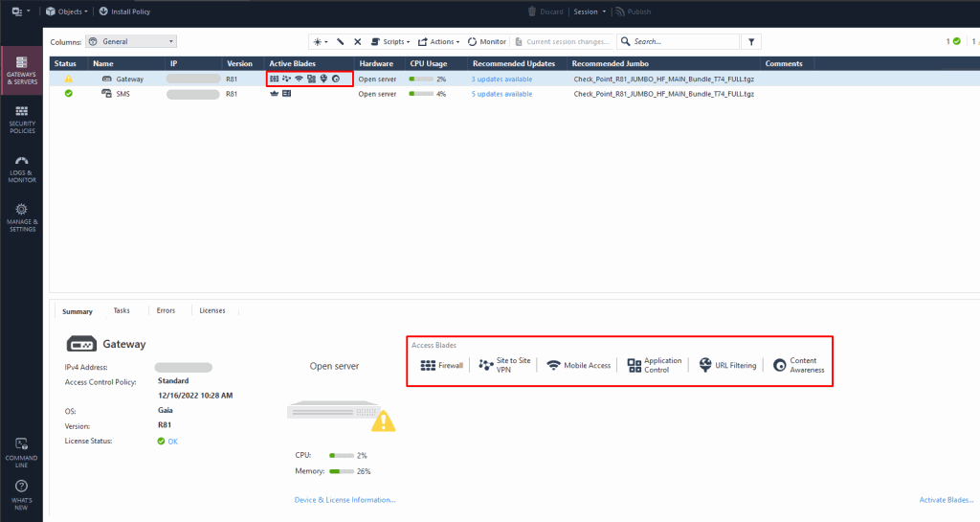
Task: Click the New object star icon
Action: pyautogui.click(x=320, y=42)
